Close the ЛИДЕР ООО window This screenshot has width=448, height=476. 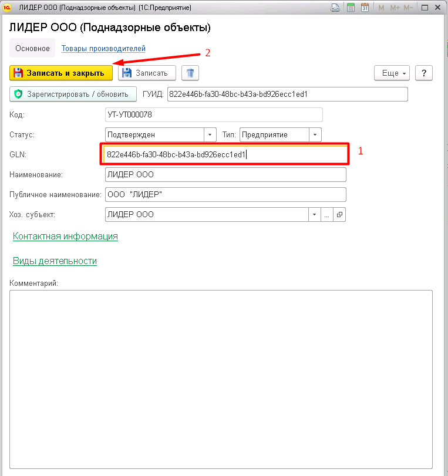(437, 8)
